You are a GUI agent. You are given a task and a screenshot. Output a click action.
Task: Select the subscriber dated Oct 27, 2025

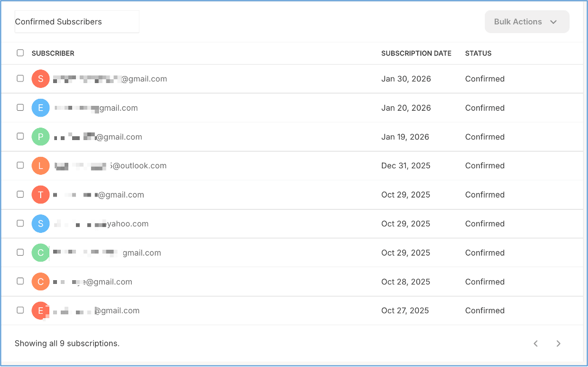(20, 310)
